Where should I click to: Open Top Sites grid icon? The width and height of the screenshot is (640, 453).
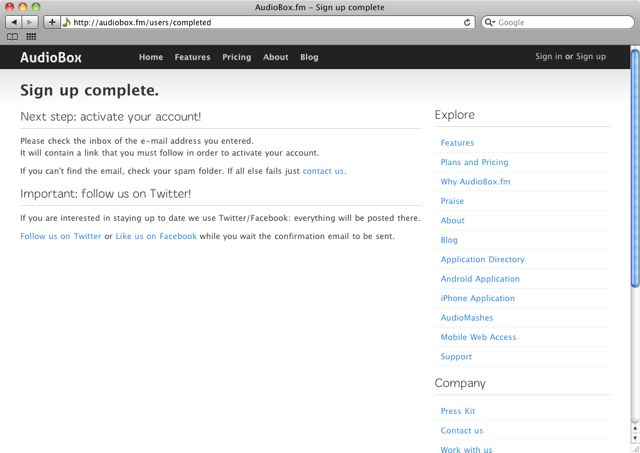[x=31, y=37]
